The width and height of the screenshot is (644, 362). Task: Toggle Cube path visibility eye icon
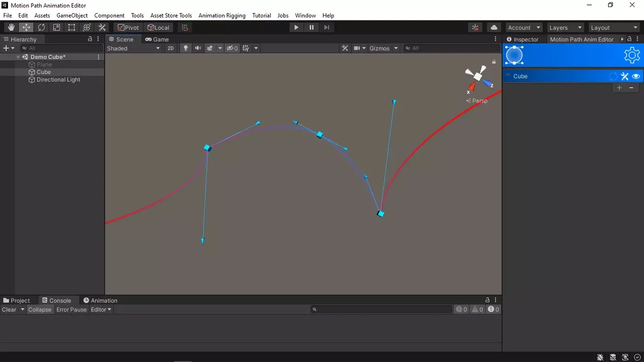coord(636,76)
